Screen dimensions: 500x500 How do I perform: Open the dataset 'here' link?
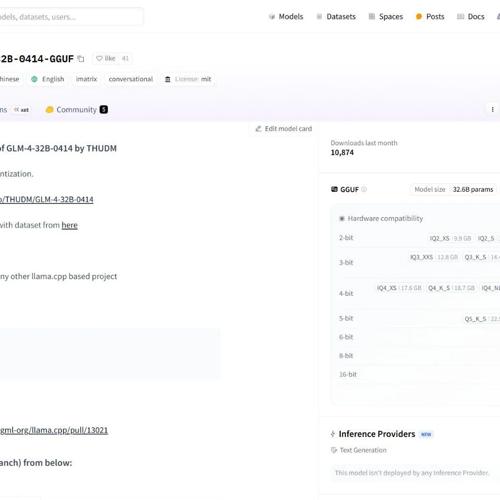tap(69, 225)
